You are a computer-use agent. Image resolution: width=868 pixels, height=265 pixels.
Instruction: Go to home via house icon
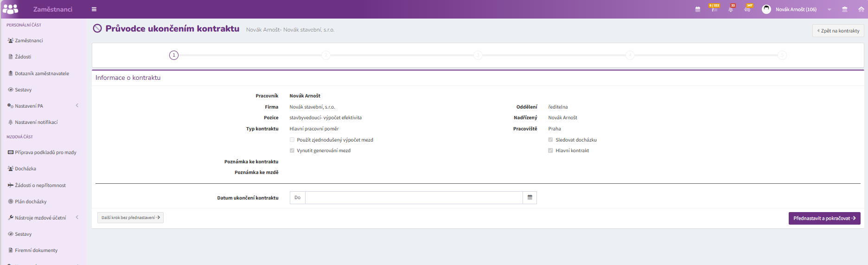click(x=861, y=9)
